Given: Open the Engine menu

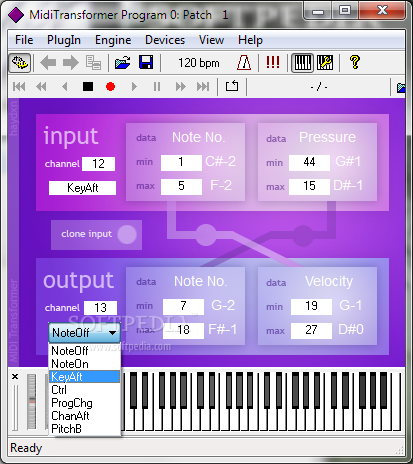Looking at the screenshot, I should (113, 40).
